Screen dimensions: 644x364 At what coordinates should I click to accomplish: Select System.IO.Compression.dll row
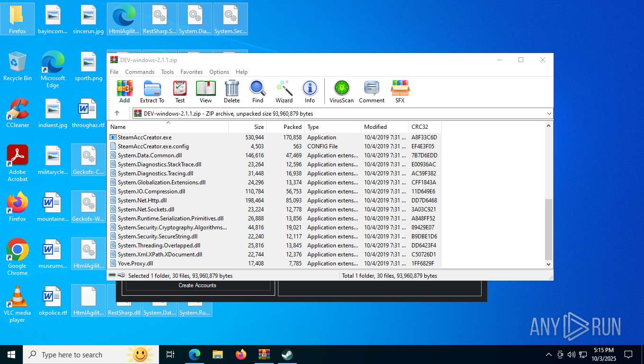[x=275, y=191]
